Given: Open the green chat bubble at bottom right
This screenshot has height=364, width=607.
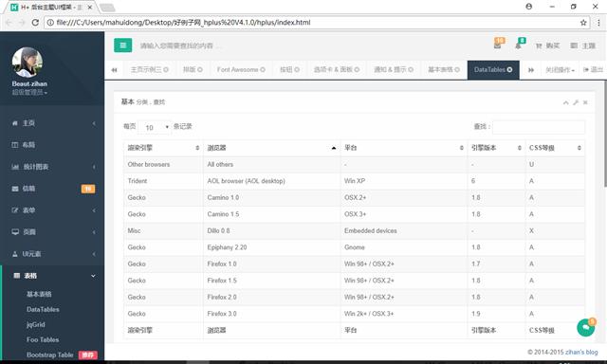Looking at the screenshot, I should pos(586,328).
